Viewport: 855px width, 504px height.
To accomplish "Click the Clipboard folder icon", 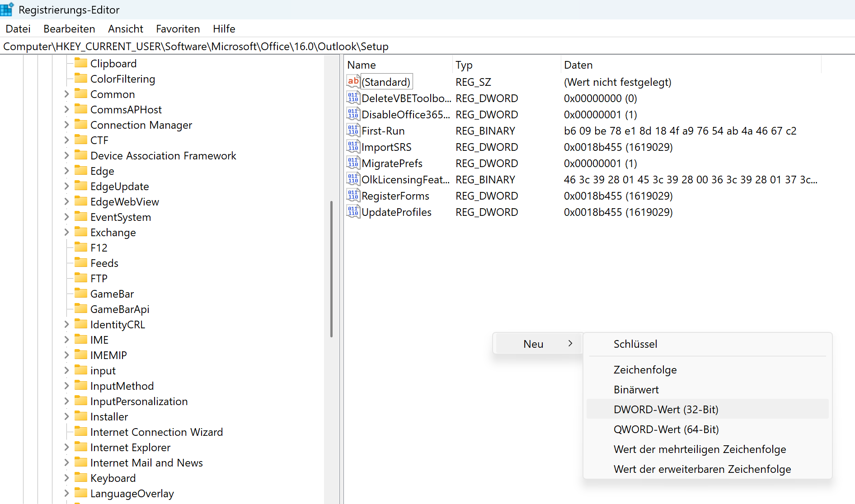I will click(x=81, y=63).
